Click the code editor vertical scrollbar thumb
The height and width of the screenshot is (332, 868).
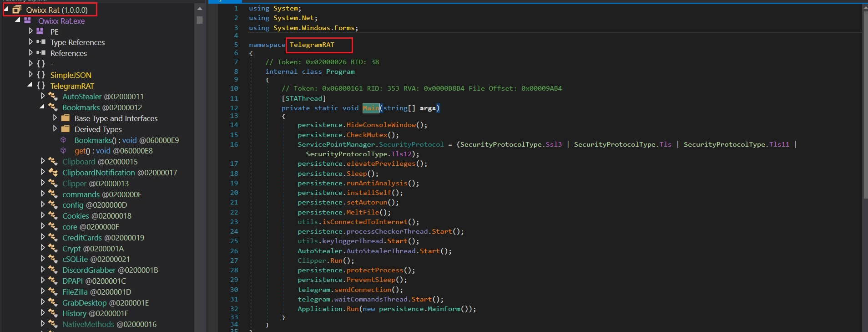pos(865,104)
